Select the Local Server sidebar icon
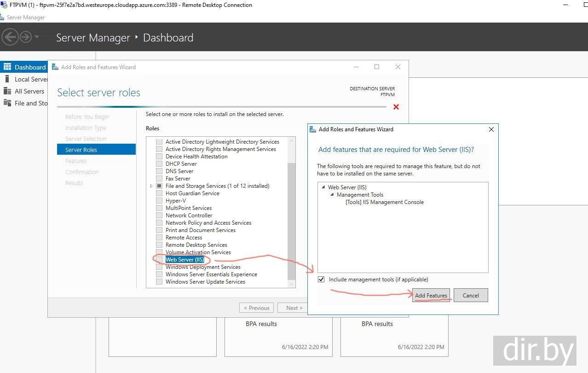Screen dimensions: 588x373 point(7,79)
